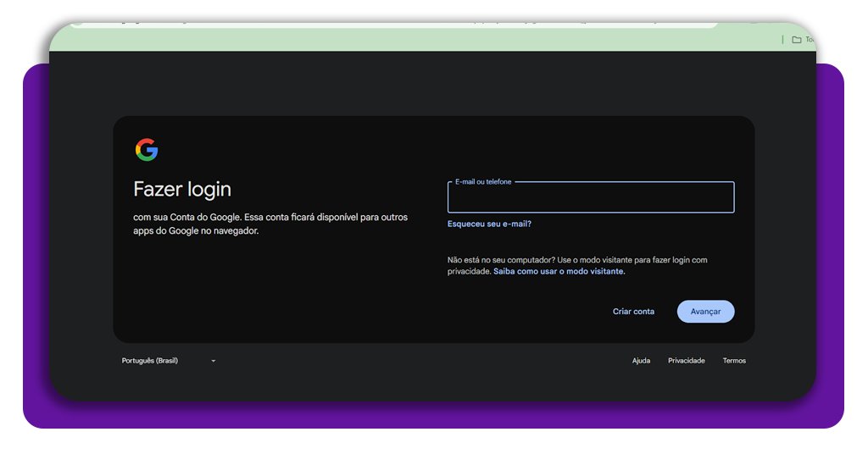Viewport: 868px width, 454px height.
Task: Open the Privacidade footer link
Action: point(686,361)
